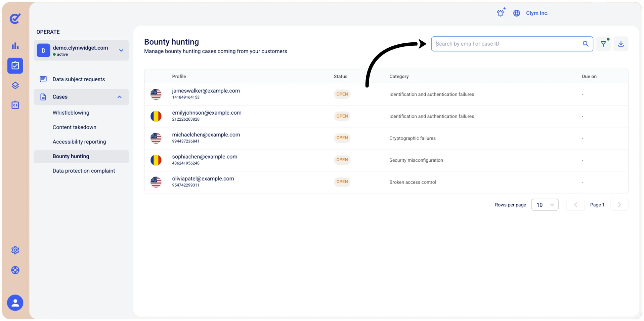This screenshot has width=644, height=321.
Task: Go to the previous page arrow
Action: [x=575, y=205]
